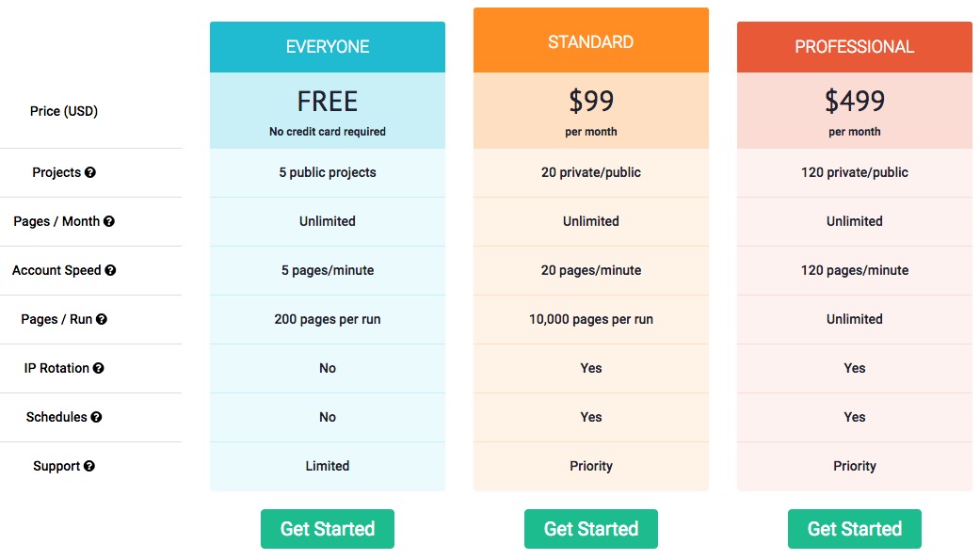Select the red PROFESSIONAL plan header

(855, 47)
